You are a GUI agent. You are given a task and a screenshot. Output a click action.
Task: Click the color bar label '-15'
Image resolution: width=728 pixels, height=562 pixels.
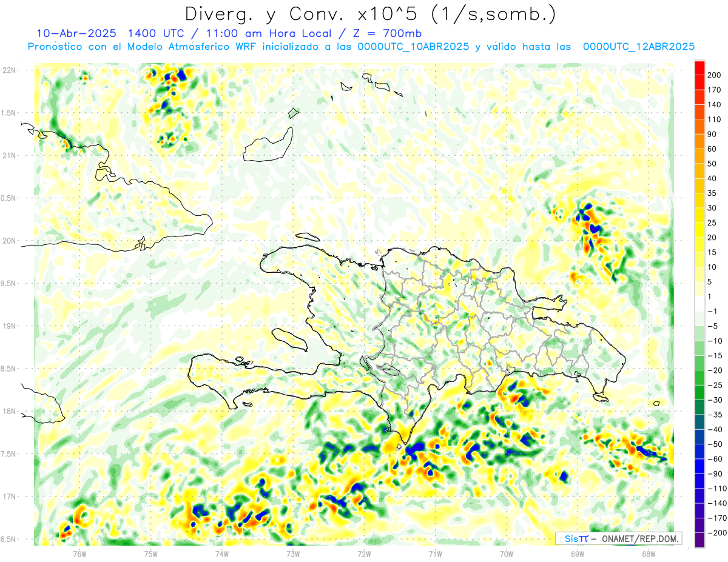[x=714, y=355]
